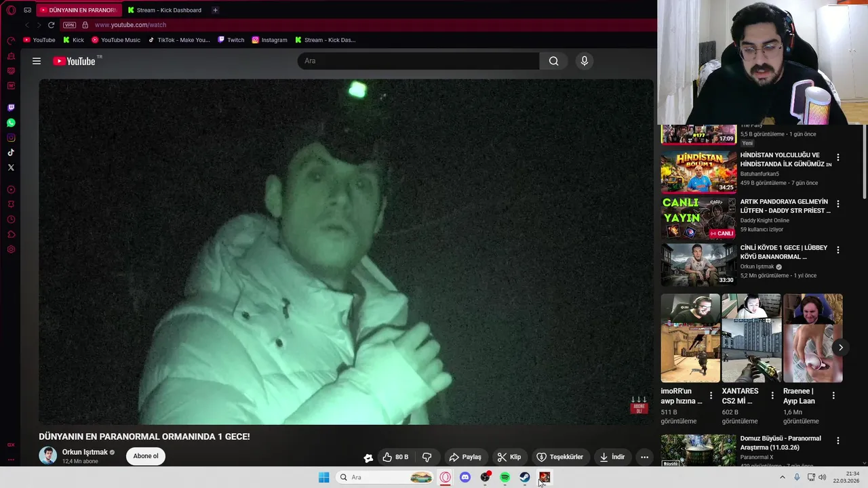Open Twitch in the Opera GX sidebar
This screenshot has height=488, width=868.
pyautogui.click(x=11, y=108)
